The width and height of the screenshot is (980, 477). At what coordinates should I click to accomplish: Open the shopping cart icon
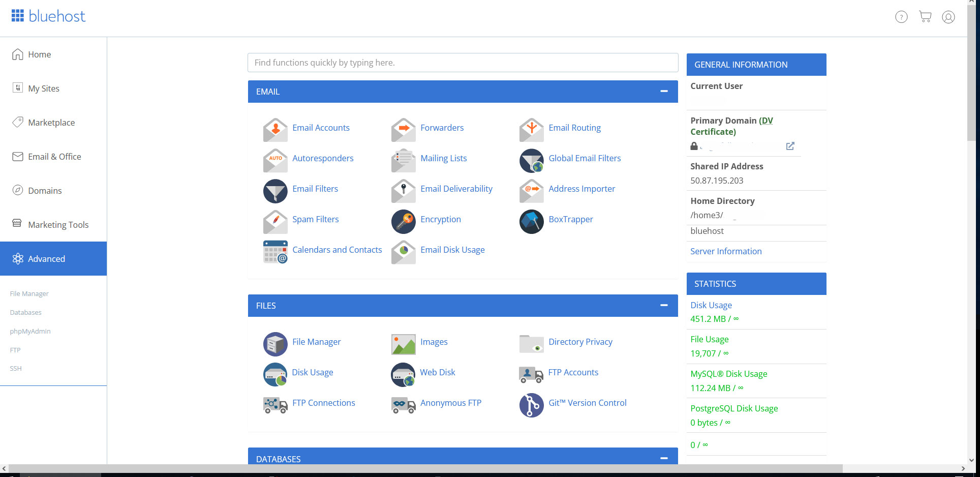coord(925,17)
